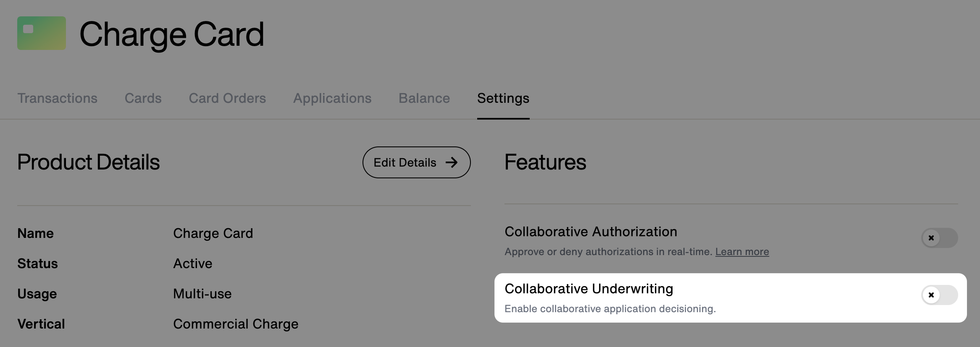The height and width of the screenshot is (347, 980).
Task: Open the Card Orders tab
Action: (227, 98)
